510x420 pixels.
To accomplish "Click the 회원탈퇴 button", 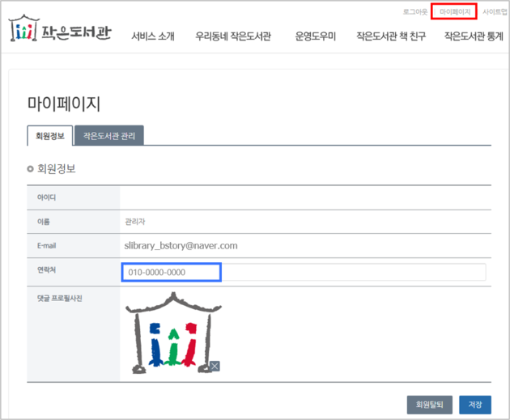I will coord(429,405).
